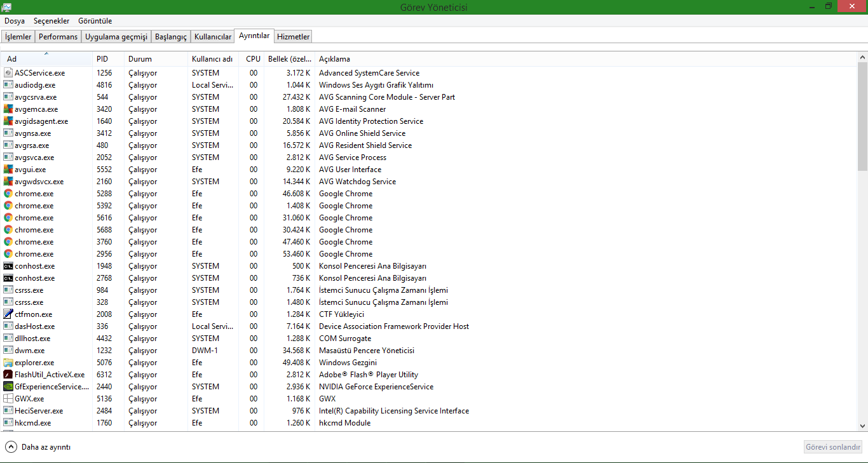Click the ctfmon.exe pen icon

pos(8,314)
